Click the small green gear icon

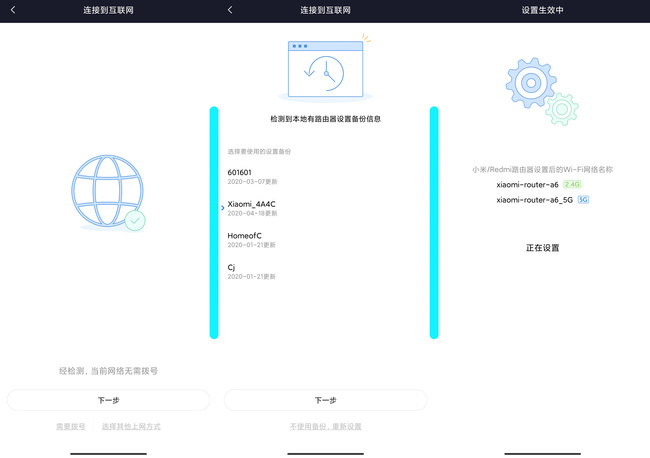click(x=562, y=108)
